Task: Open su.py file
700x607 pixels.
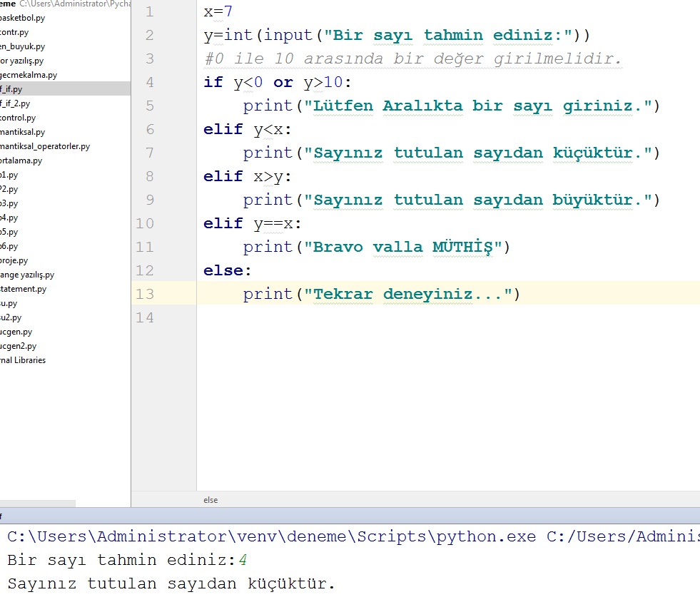Action: point(9,304)
